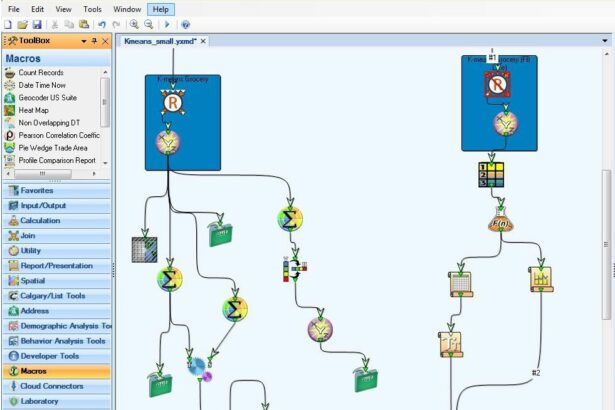615x410 pixels.
Task: Close the Kmeans_small.yxmd document tab
Action: (x=203, y=41)
